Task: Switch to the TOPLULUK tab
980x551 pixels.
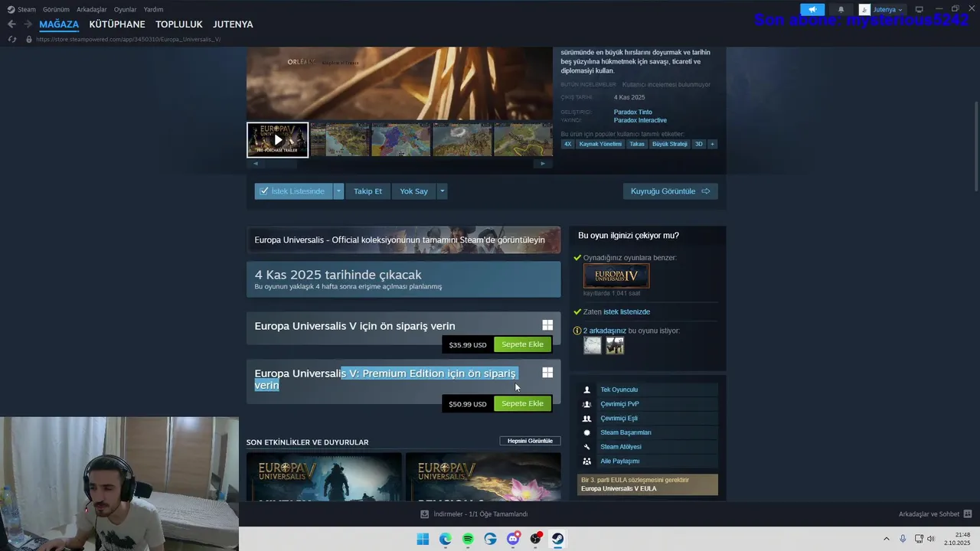Action: click(x=179, y=24)
